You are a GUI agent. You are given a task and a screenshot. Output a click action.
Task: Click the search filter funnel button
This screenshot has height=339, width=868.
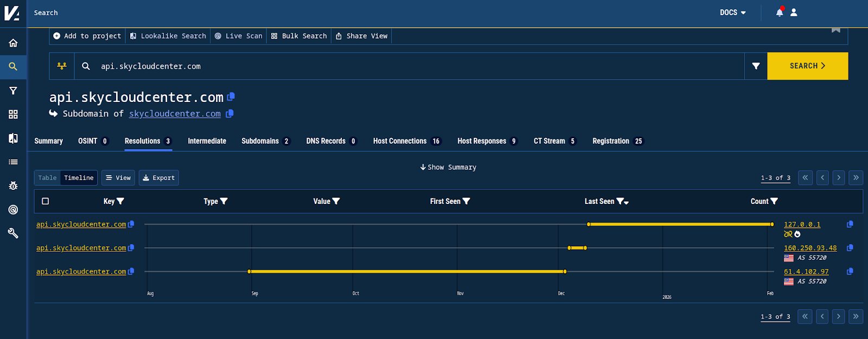click(756, 66)
